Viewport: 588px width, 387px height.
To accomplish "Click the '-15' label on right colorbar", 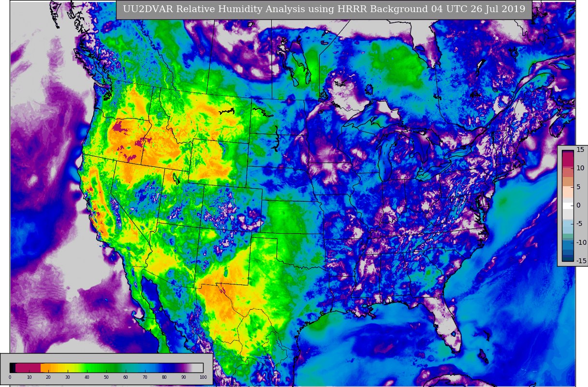I will pos(581,261).
